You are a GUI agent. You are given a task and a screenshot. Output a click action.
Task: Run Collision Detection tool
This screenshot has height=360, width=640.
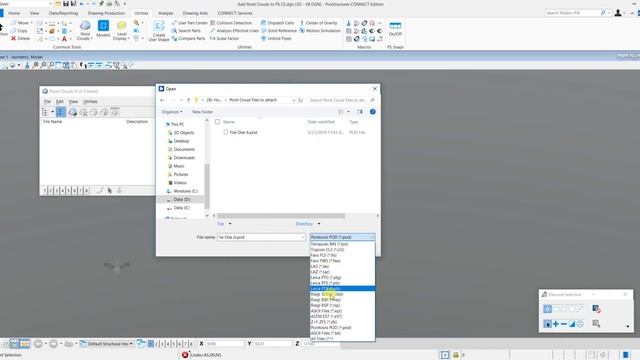tap(231, 23)
